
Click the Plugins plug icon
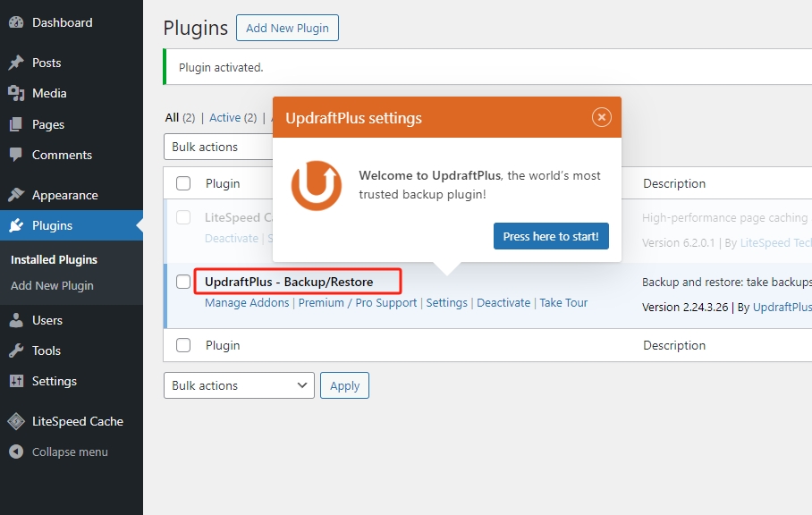(x=16, y=225)
